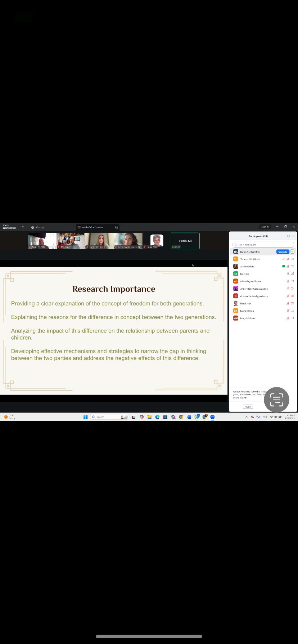The width and height of the screenshot is (298, 644).
Task: Open Ashlie Oxford's screen share options menu
Action: pyautogui.click(x=117, y=227)
